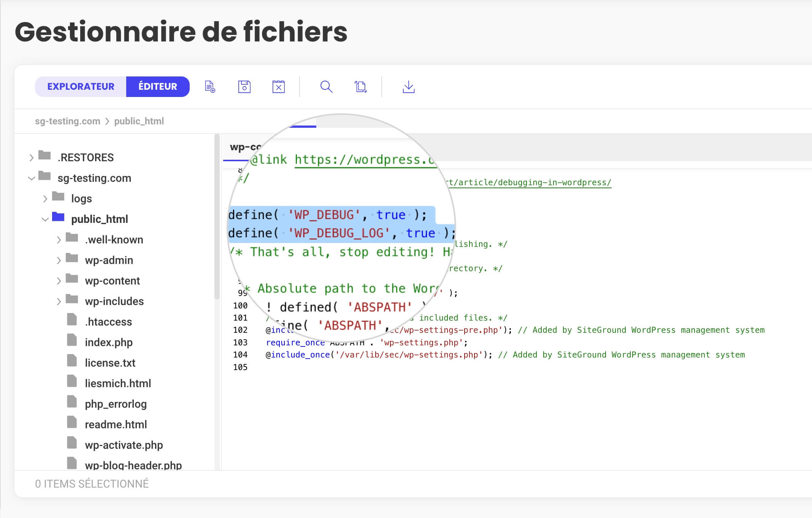Open debugging-in-wordpress article link in code
Viewport: 812px width, 518px height.
[x=528, y=183]
